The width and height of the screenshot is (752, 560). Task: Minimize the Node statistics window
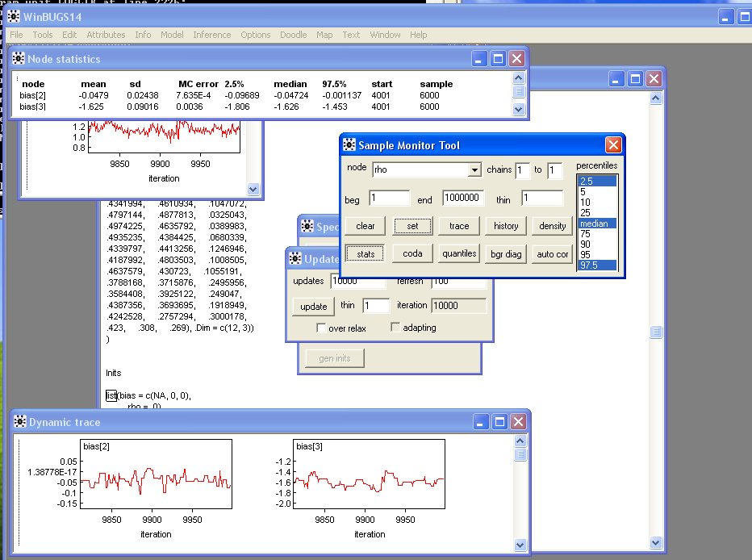pyautogui.click(x=481, y=58)
